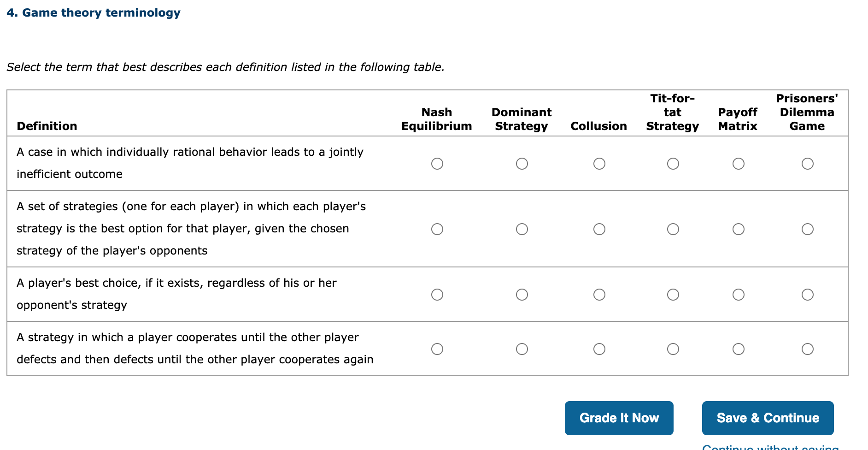Select Tit-for-tat Strategy for jointly inefficient outcome
Image resolution: width=868 pixels, height=450 pixels.
point(673,164)
